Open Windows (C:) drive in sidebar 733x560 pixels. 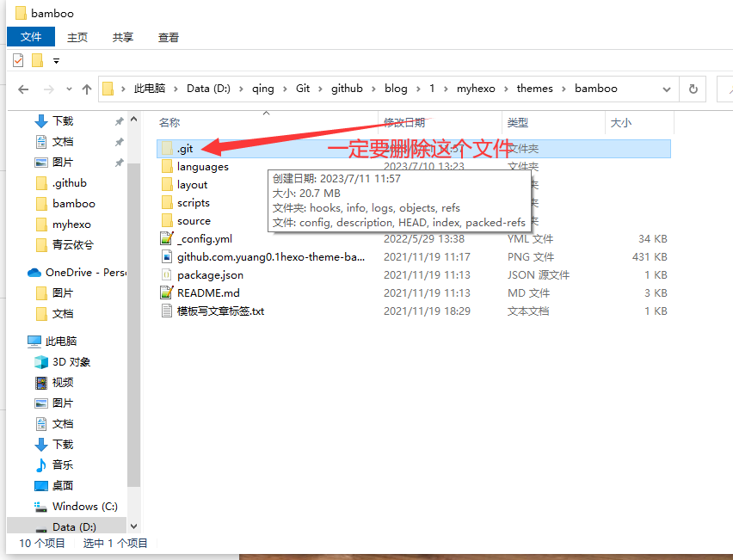pyautogui.click(x=84, y=507)
